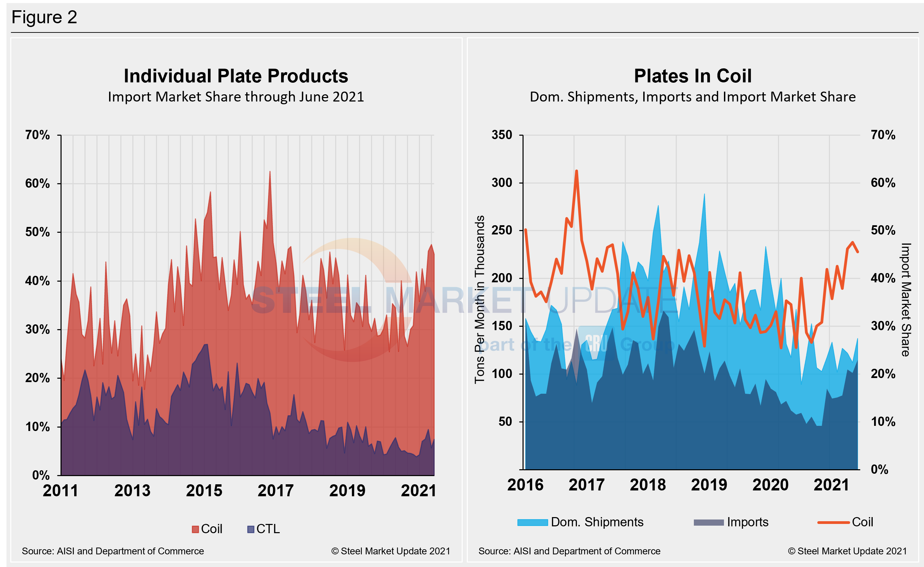Click the 2018 x-axis label on right chart
This screenshot has height=567, width=924.
[x=647, y=485]
